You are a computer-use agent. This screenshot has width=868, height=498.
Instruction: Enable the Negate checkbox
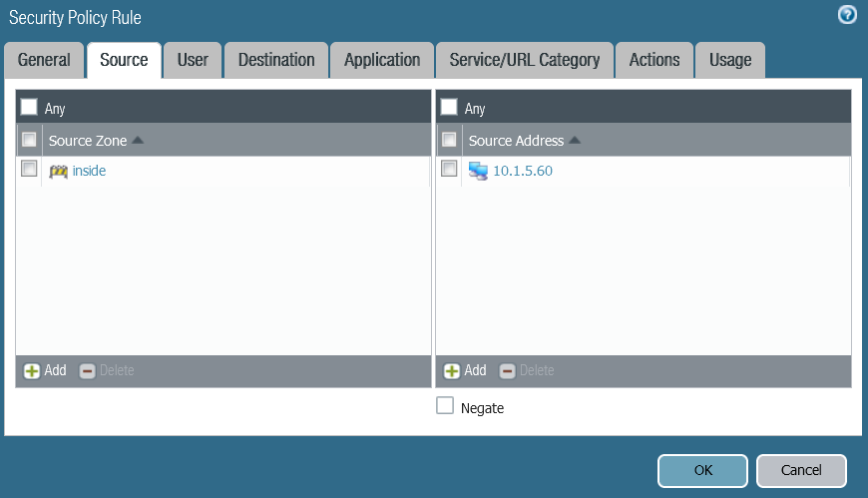tap(445, 405)
